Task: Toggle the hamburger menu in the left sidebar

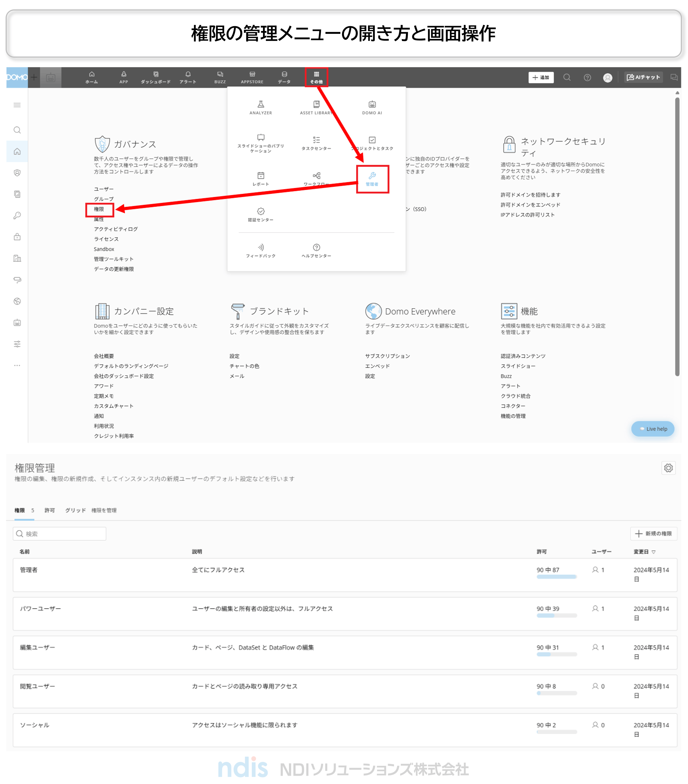Action: (17, 105)
